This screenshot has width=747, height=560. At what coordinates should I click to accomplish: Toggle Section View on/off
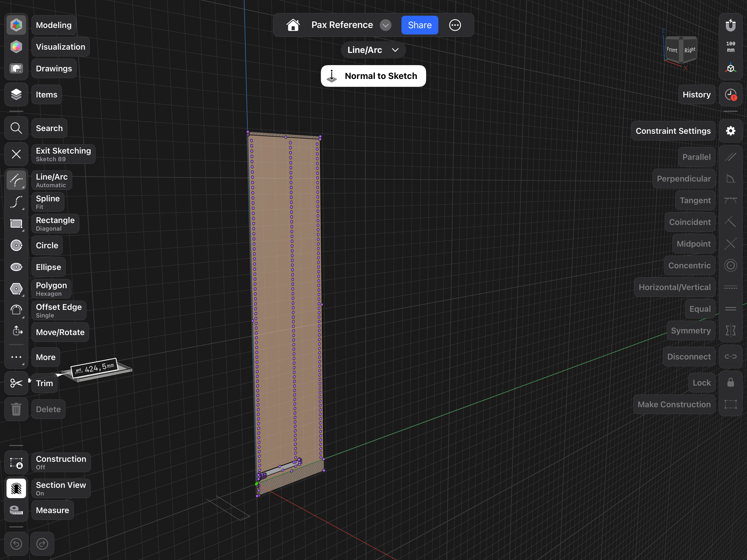pyautogui.click(x=16, y=488)
